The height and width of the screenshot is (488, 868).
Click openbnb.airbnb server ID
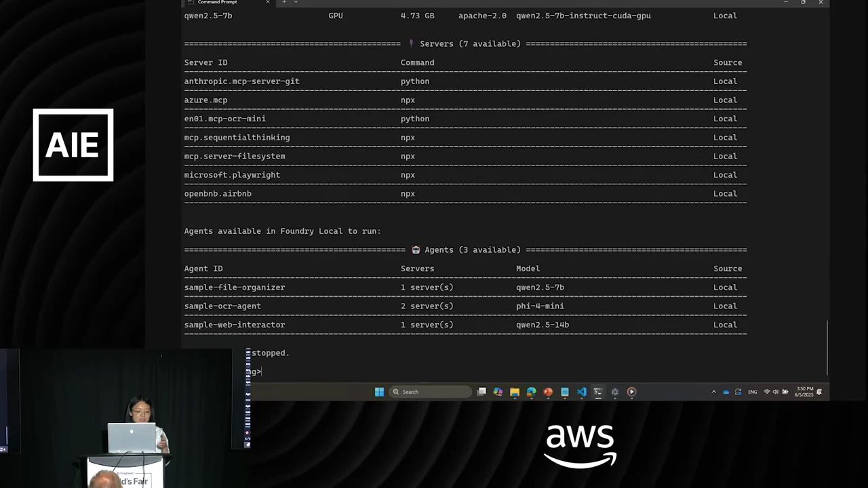click(218, 194)
